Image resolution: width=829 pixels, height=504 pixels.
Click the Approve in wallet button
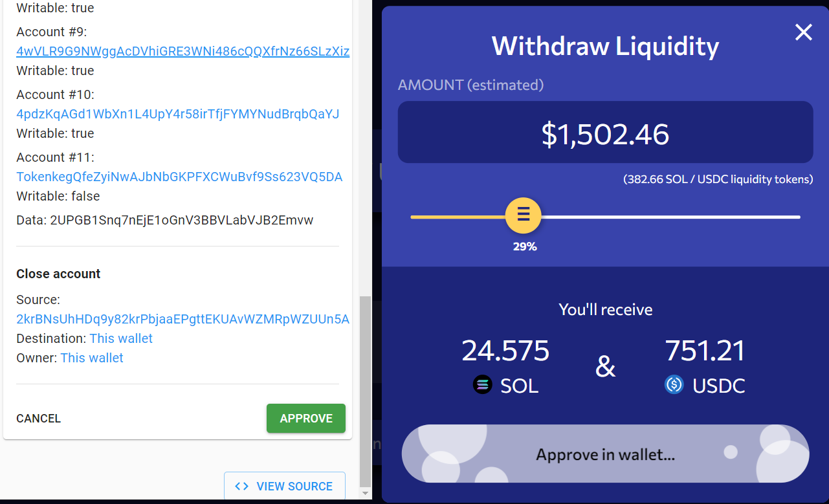605,454
